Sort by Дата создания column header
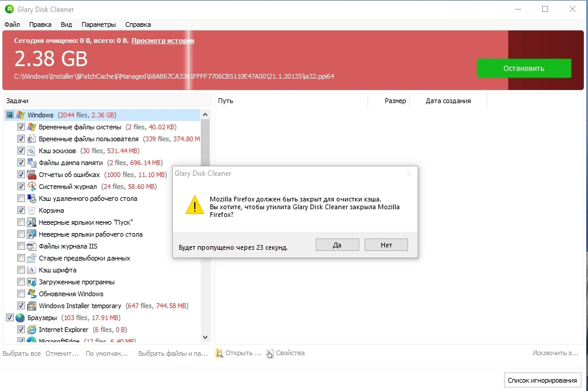 [448, 101]
